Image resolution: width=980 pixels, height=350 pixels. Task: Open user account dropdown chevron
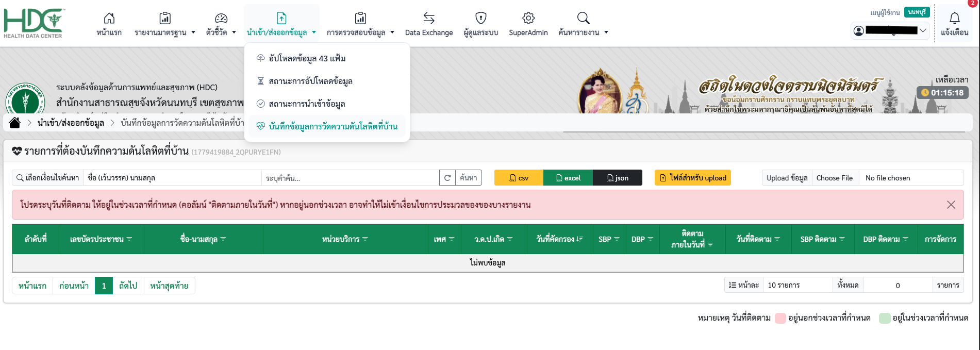[x=923, y=31]
